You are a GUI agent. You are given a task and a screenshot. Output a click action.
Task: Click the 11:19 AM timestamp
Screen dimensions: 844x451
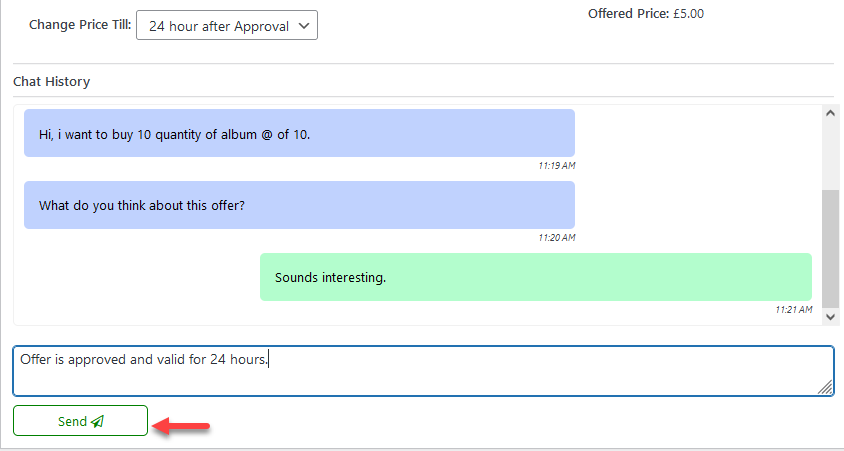click(556, 165)
